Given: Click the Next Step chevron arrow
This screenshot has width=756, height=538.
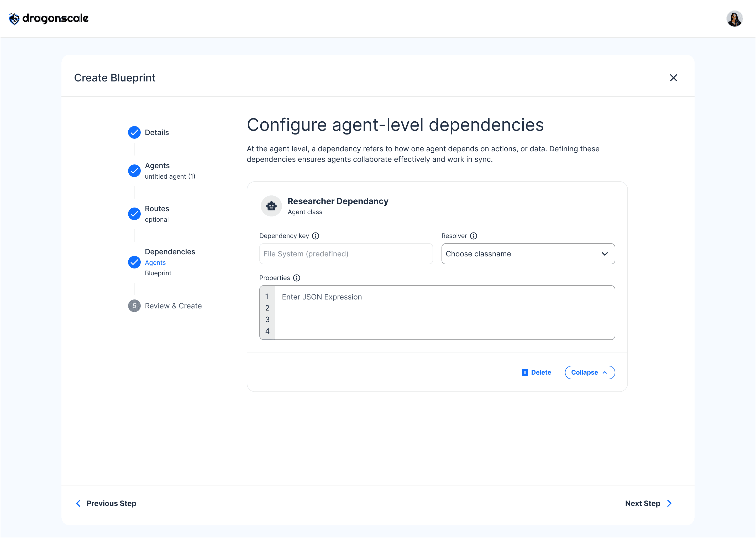Looking at the screenshot, I should point(669,504).
